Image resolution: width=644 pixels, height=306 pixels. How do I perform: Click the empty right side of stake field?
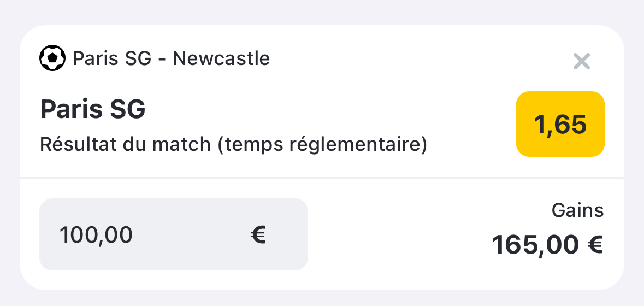click(x=287, y=234)
